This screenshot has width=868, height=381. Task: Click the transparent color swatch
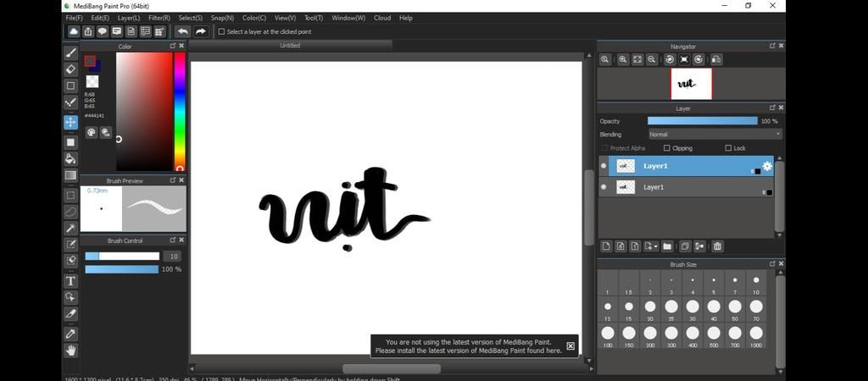click(92, 81)
